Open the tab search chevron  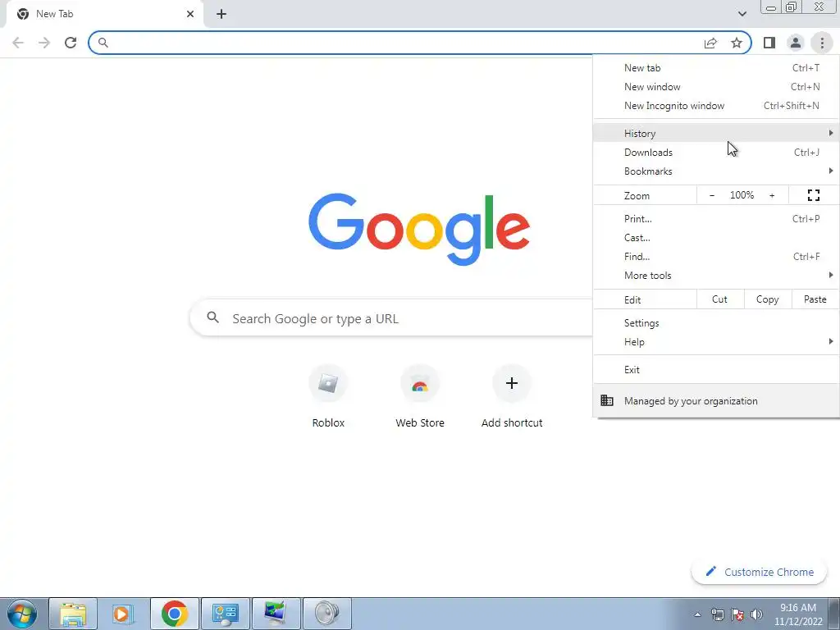pos(742,14)
